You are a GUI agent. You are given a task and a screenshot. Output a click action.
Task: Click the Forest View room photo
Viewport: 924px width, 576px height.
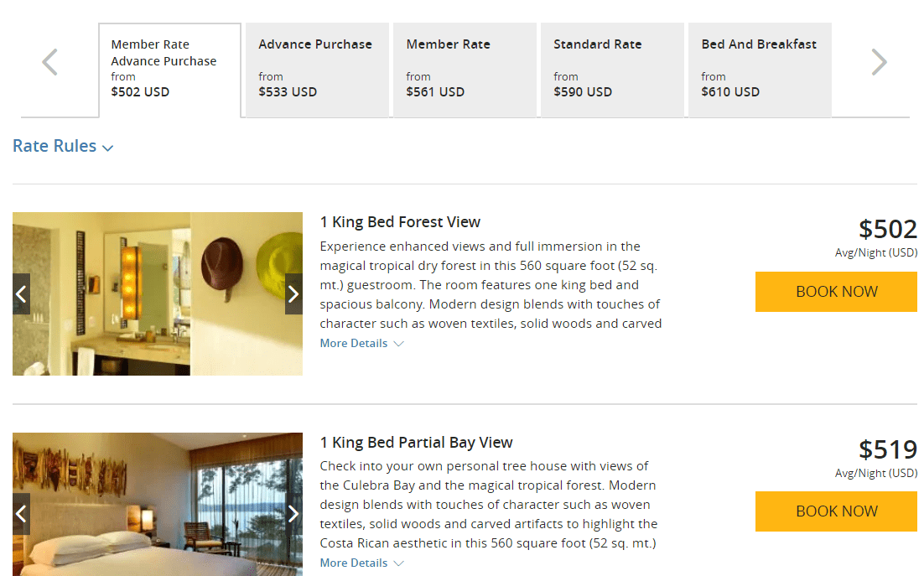click(158, 293)
